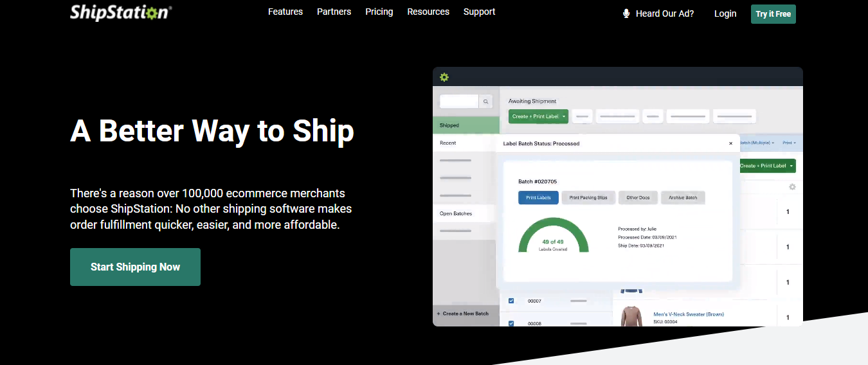Select Open Batches in preview sidebar
868x365 pixels.
tap(464, 213)
